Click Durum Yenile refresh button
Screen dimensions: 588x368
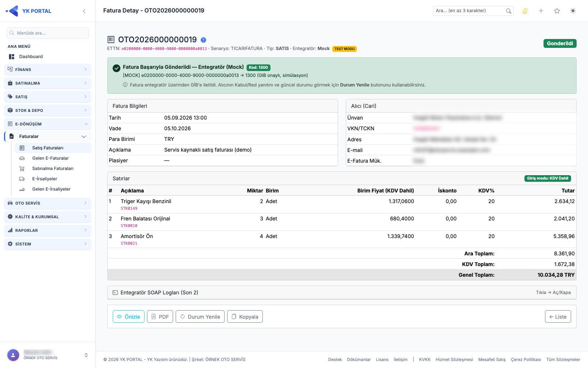[x=200, y=317]
